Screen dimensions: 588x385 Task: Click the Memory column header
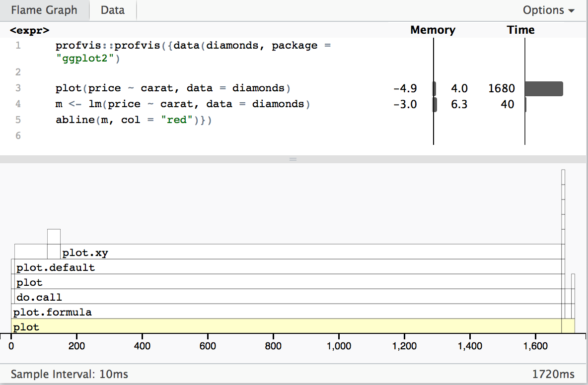coord(433,30)
